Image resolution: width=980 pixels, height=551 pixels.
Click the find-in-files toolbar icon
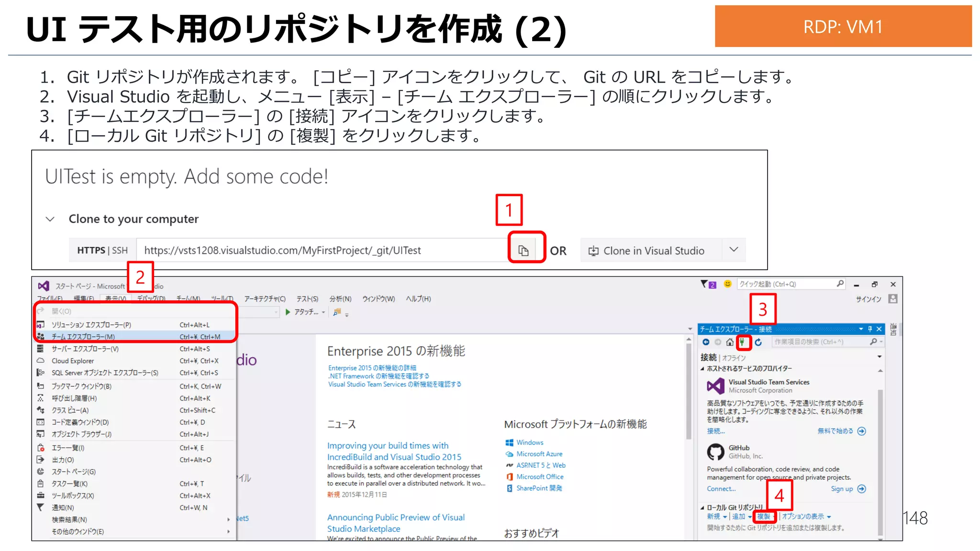tap(337, 312)
